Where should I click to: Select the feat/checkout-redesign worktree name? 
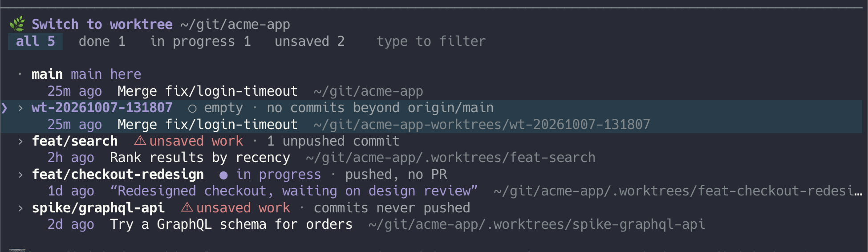pos(118,175)
